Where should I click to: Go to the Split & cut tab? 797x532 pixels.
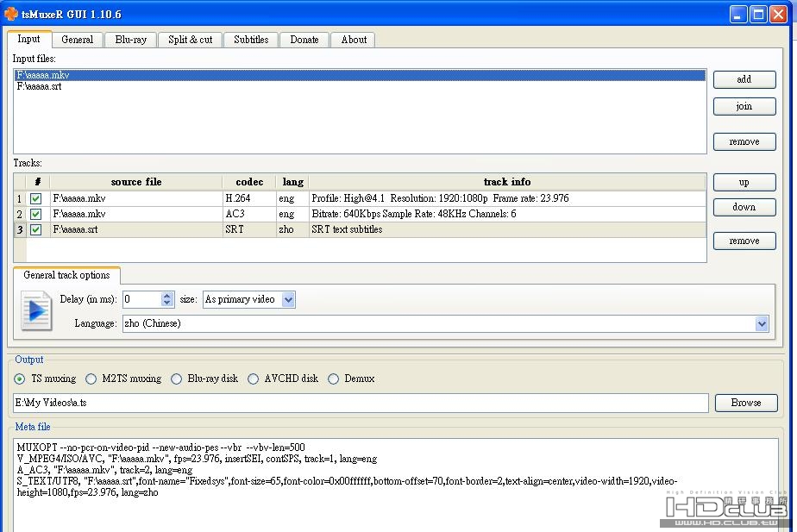point(190,40)
